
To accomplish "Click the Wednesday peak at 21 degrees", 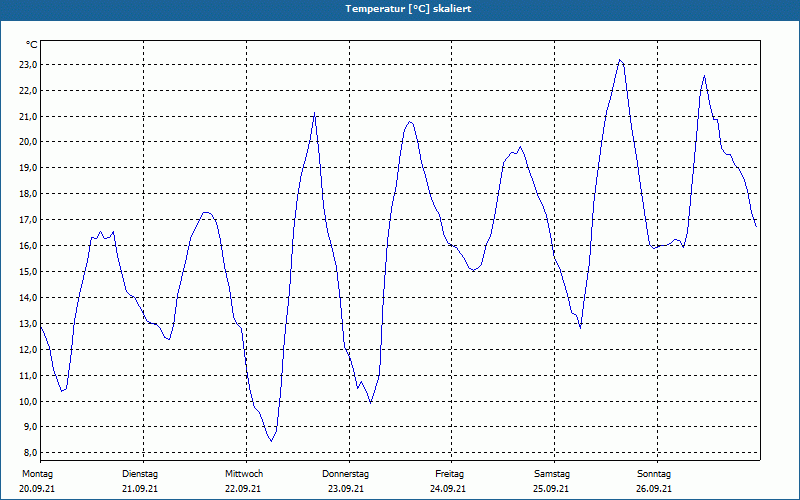I will 314,113.
